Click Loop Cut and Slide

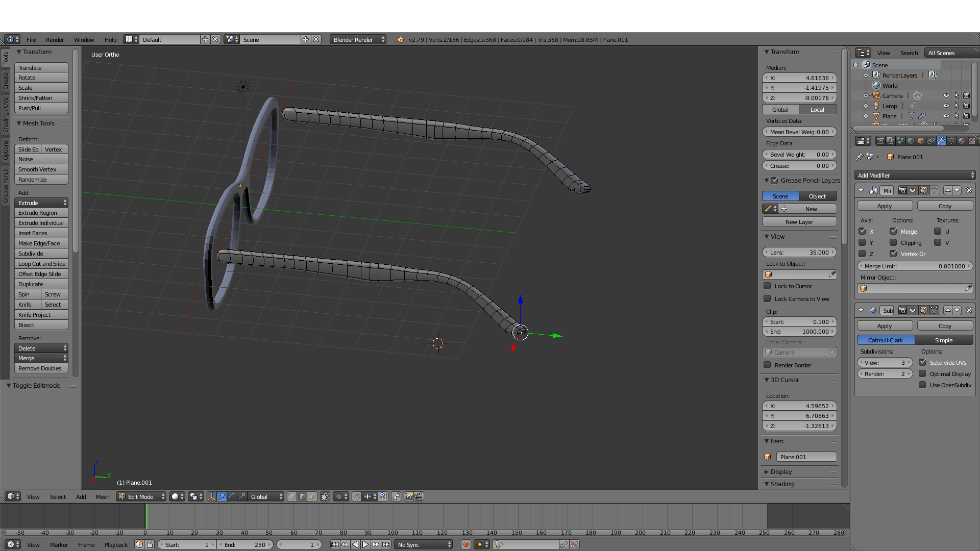pos(41,264)
